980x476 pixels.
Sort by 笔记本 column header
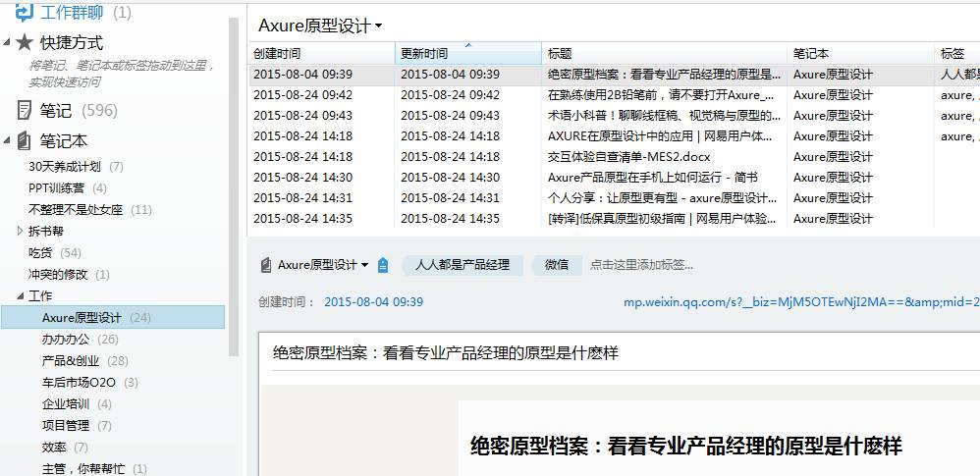[x=860, y=54]
